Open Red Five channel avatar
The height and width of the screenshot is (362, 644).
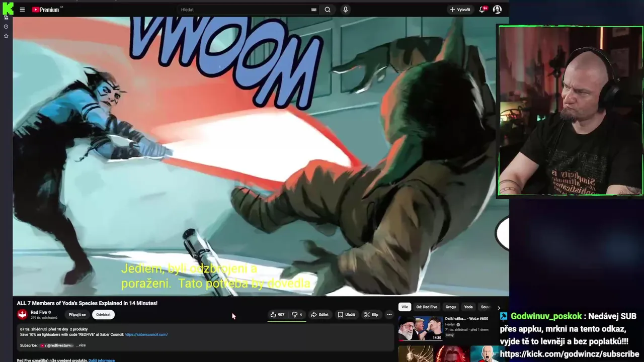(22, 315)
